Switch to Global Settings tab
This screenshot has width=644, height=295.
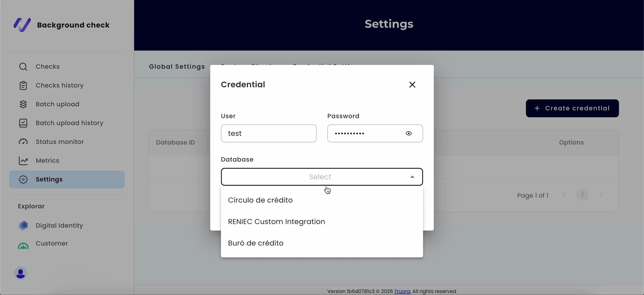coord(177,66)
